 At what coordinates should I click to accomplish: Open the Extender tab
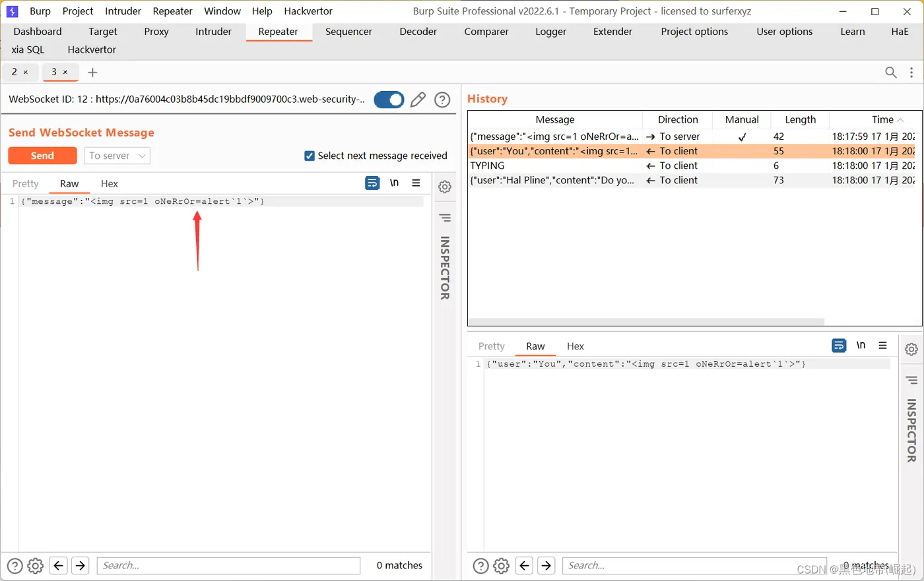[x=613, y=32]
